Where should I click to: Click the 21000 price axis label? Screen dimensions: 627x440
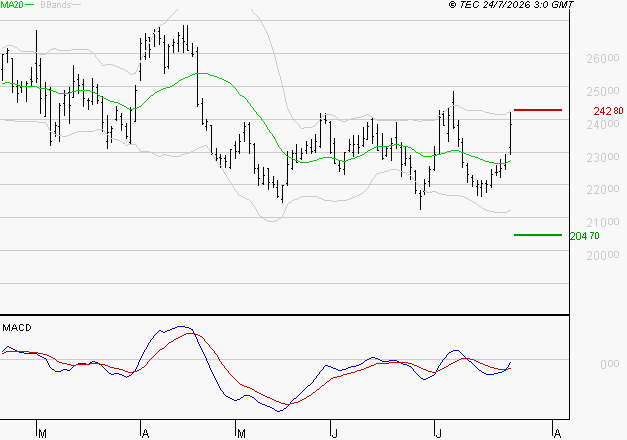click(603, 222)
